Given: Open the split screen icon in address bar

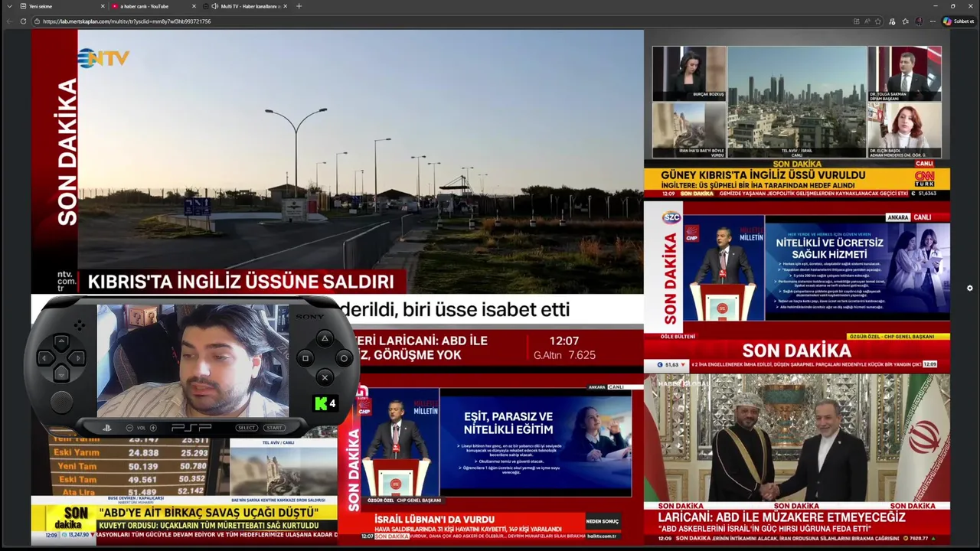Looking at the screenshot, I should coord(856,21).
